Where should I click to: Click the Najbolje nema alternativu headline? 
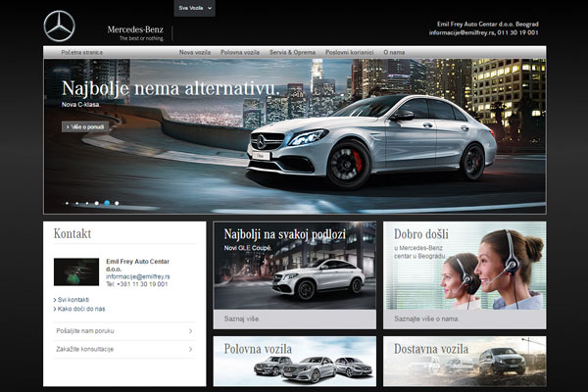click(x=171, y=88)
